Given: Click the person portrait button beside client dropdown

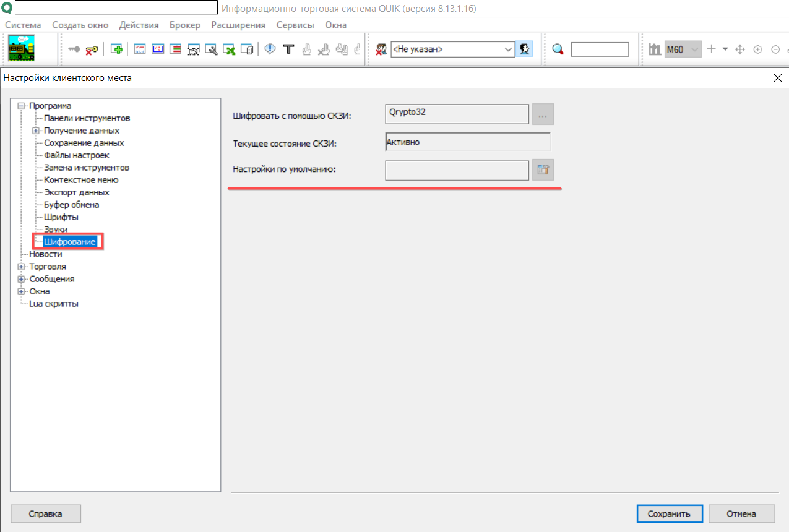Looking at the screenshot, I should point(525,49).
